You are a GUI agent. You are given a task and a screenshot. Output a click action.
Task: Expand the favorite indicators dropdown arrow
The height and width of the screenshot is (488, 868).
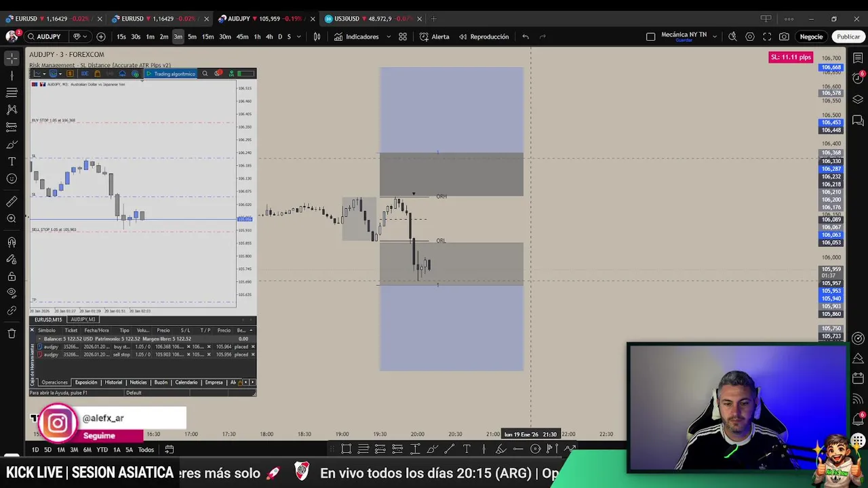389,37
